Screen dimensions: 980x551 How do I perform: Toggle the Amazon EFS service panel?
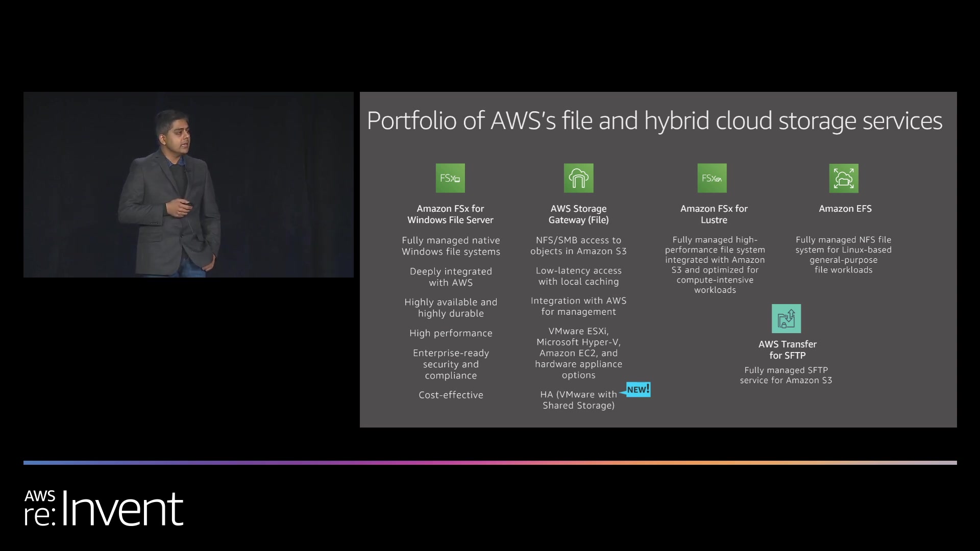pos(845,208)
